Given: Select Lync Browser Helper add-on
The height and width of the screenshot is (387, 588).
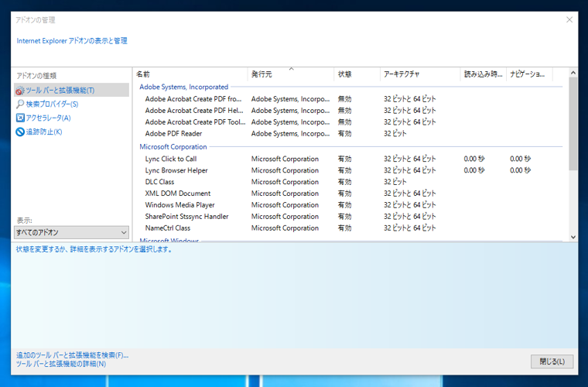Looking at the screenshot, I should 350,170.
